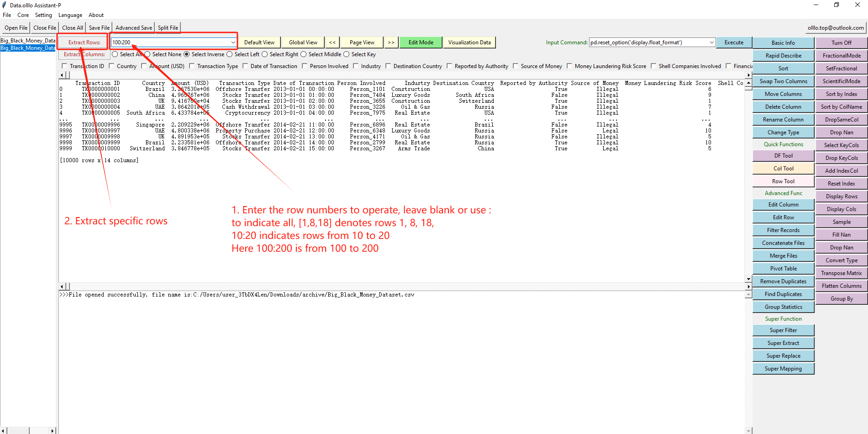Click the Page View button
This screenshot has width=868, height=434.
click(362, 42)
